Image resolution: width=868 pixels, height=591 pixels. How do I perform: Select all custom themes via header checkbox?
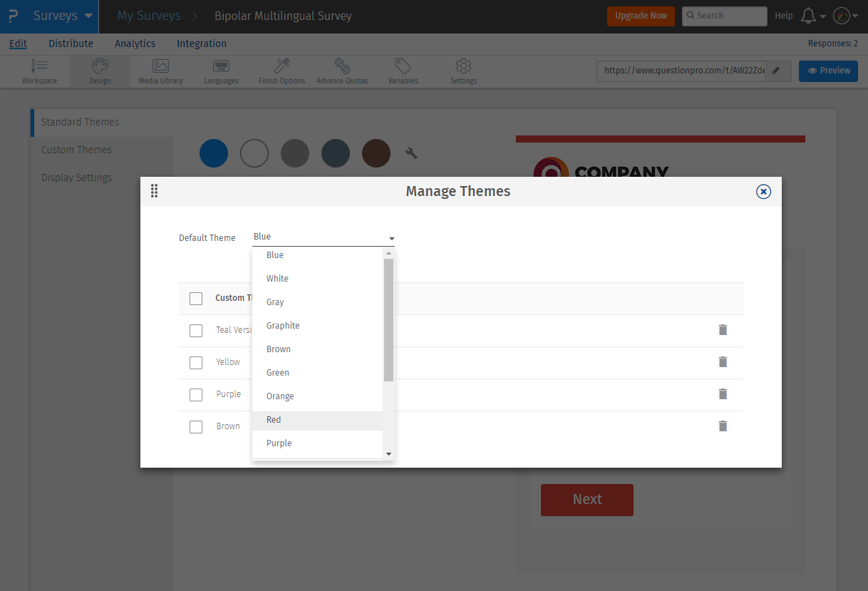click(196, 298)
